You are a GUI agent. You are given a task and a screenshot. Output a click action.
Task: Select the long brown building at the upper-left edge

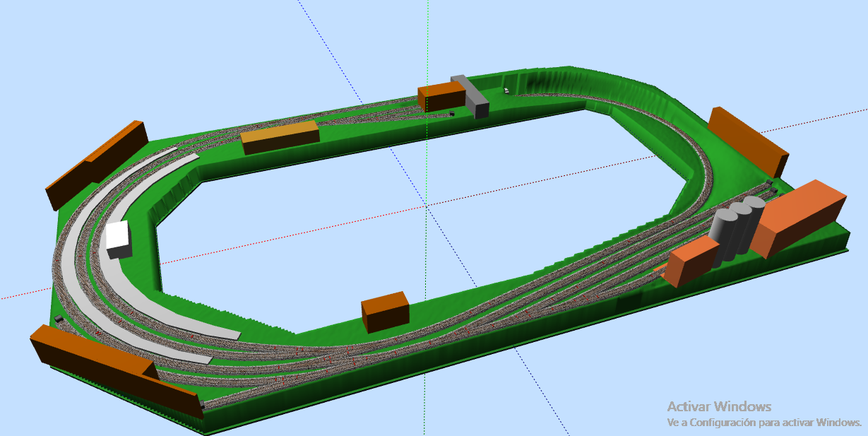pyautogui.click(x=96, y=165)
